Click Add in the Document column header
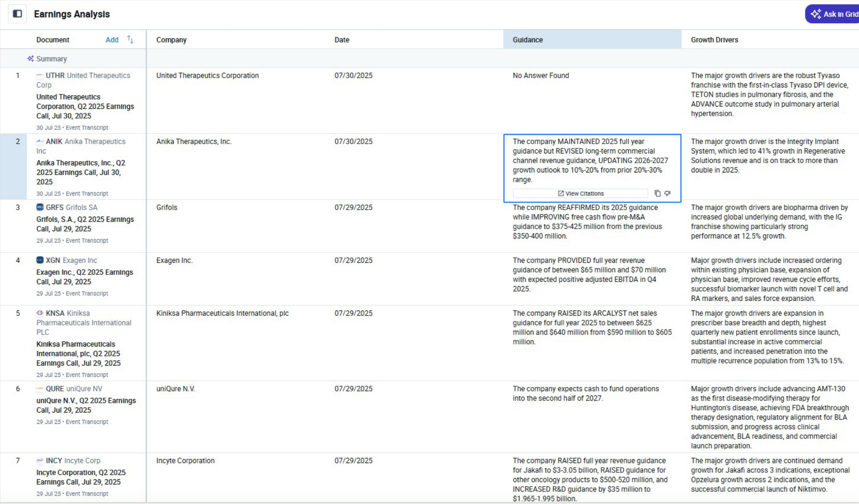The image size is (859, 504). point(112,40)
